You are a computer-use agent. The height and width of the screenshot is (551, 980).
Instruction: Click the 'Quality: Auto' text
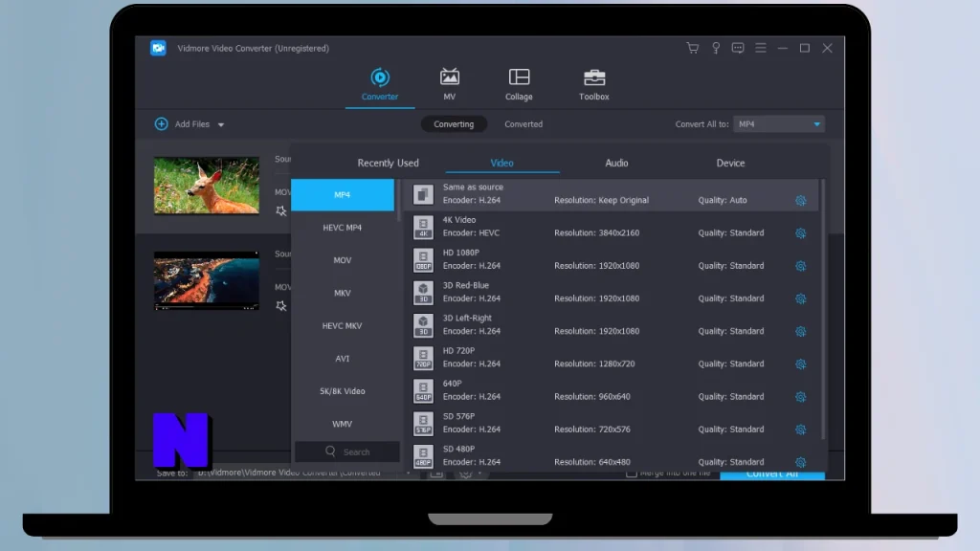pyautogui.click(x=723, y=200)
